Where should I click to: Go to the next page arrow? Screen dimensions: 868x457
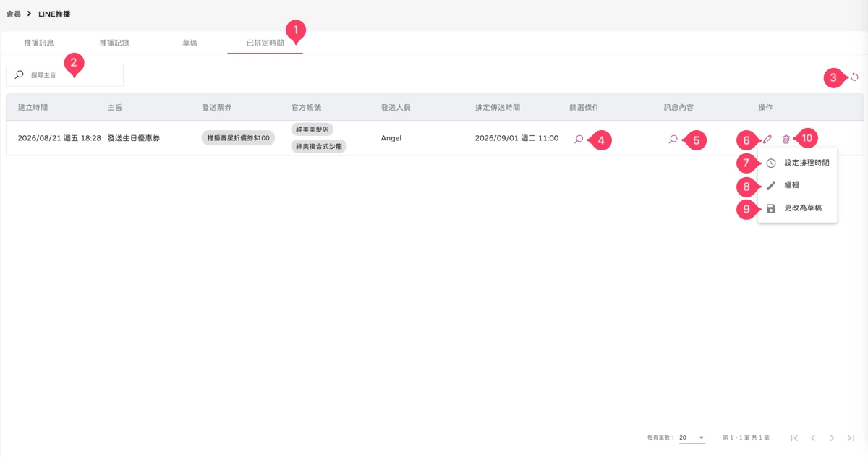coord(832,437)
